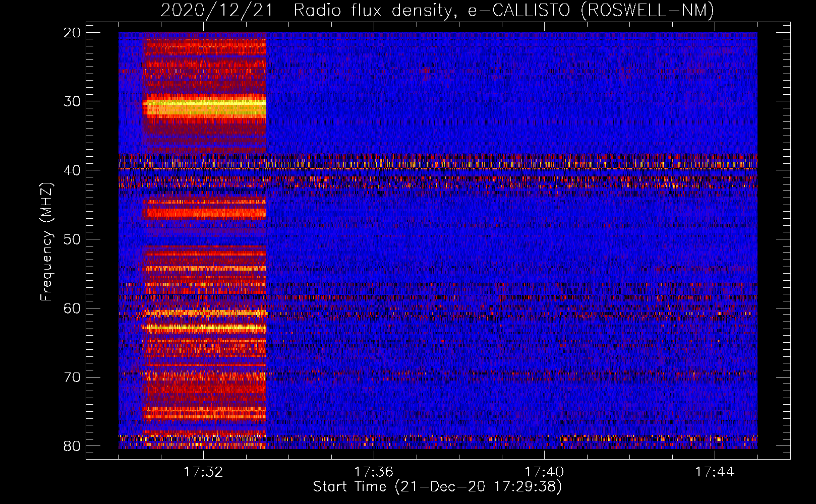Click the 17:44 time tick label
816x504 pixels.
tap(715, 472)
